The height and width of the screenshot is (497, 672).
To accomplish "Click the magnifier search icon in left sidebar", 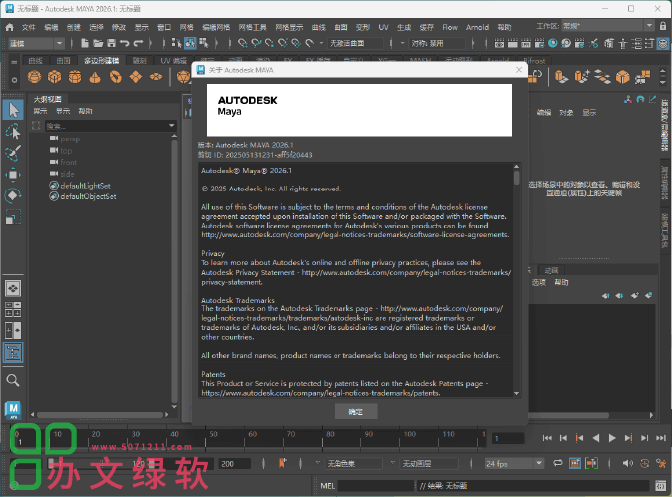I will pos(13,380).
